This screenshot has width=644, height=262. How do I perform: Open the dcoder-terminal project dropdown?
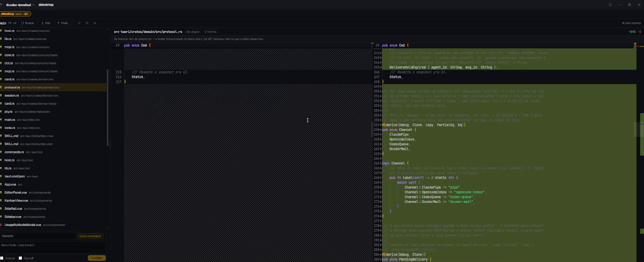click(20, 5)
